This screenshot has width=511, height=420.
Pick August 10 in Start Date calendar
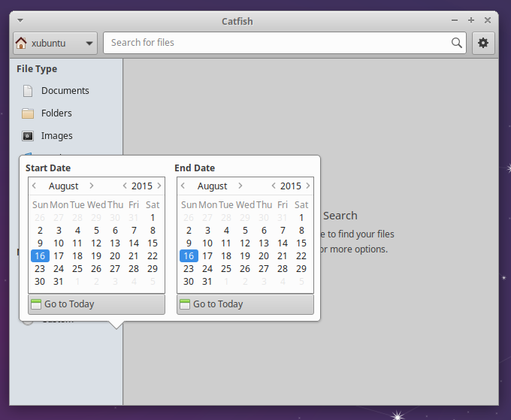click(59, 243)
